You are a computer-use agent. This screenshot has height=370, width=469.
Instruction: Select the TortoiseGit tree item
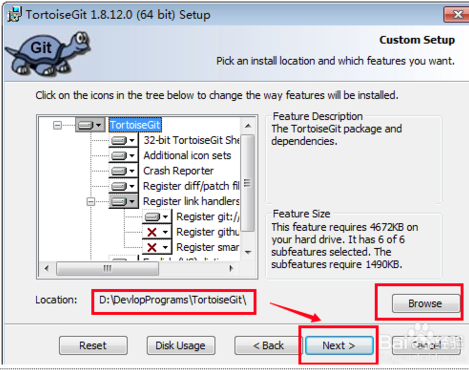pyautogui.click(x=135, y=125)
